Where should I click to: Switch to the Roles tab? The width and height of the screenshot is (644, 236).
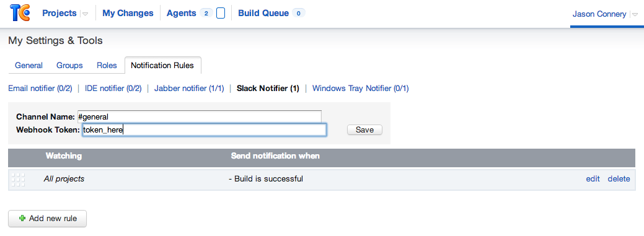point(107,65)
